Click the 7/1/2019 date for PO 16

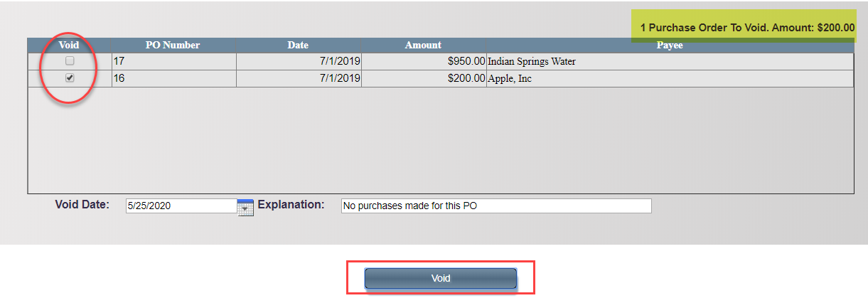[x=341, y=78]
